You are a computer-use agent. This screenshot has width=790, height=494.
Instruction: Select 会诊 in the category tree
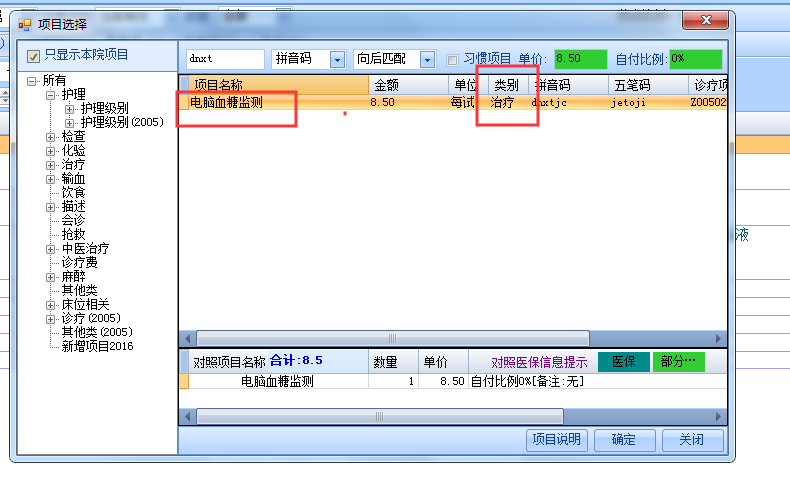pos(74,220)
